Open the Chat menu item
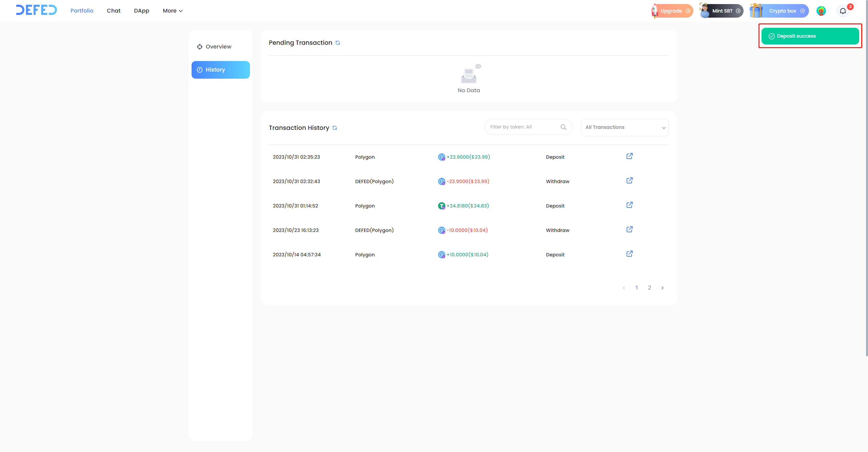Image resolution: width=868 pixels, height=452 pixels. (114, 11)
